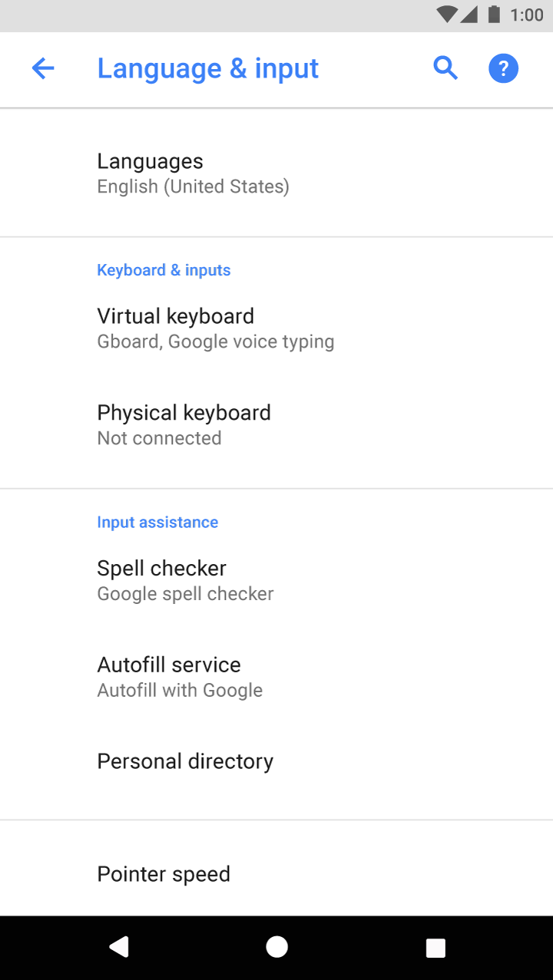
Task: Open search in Language & input
Action: point(445,68)
